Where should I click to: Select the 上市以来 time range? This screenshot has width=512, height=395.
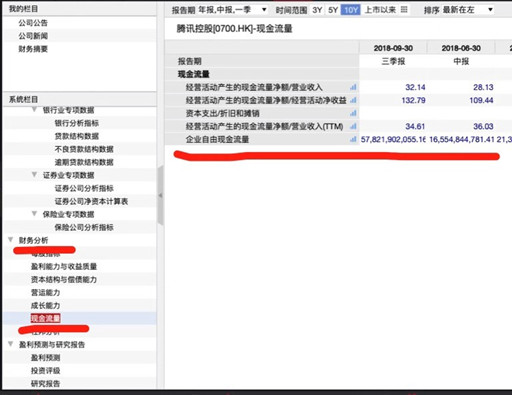pyautogui.click(x=380, y=10)
